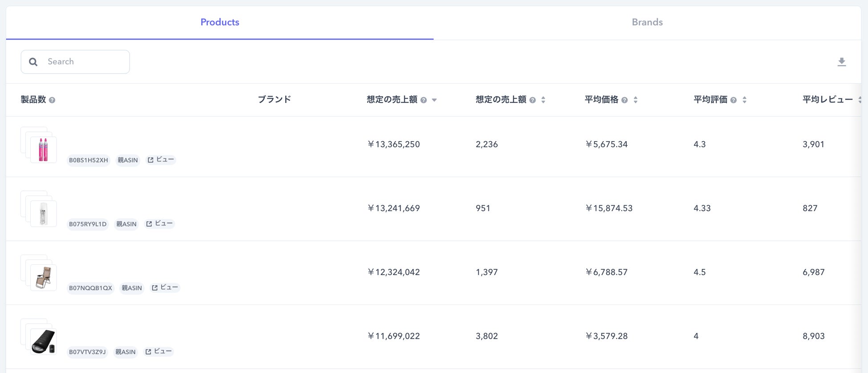This screenshot has width=868, height=373.
Task: Focus the Search input field
Action: click(85, 62)
